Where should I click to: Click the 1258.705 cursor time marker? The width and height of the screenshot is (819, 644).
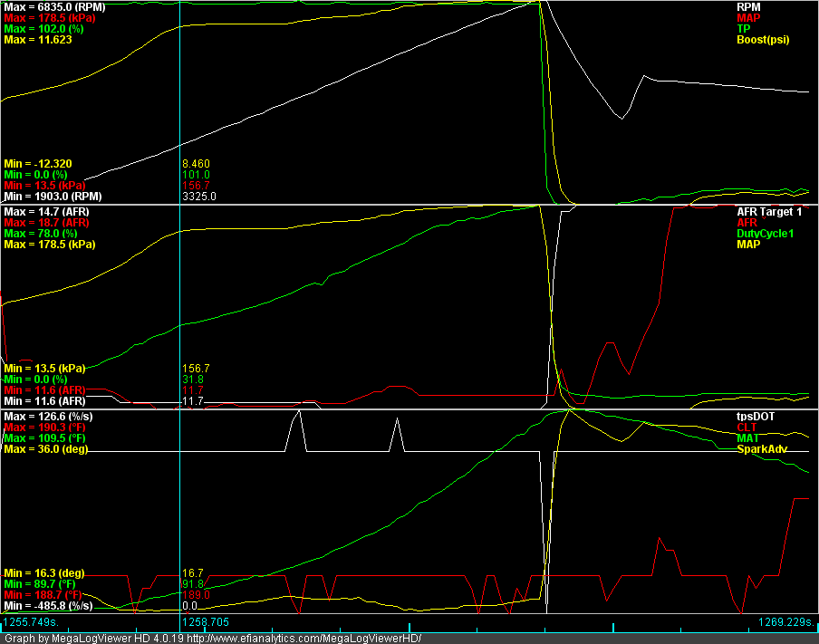[205, 623]
